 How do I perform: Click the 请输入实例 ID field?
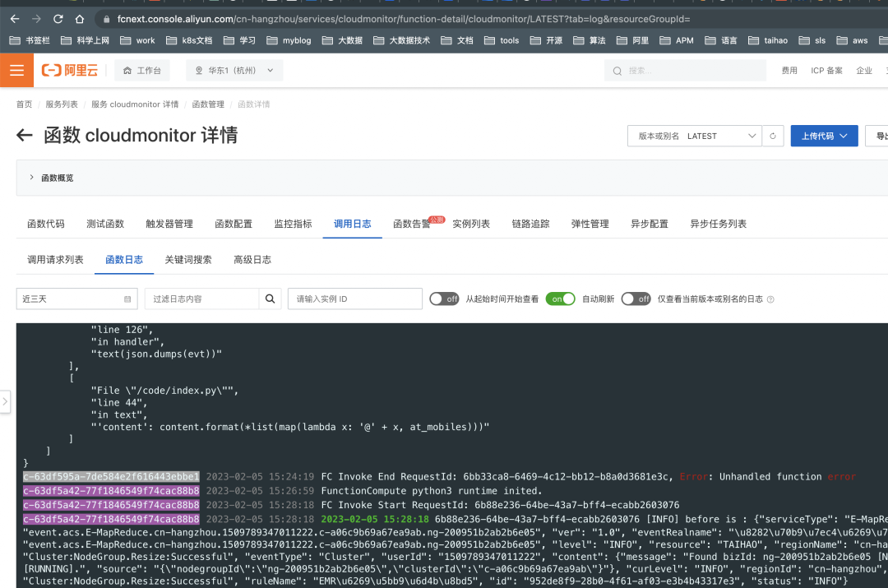click(x=355, y=299)
